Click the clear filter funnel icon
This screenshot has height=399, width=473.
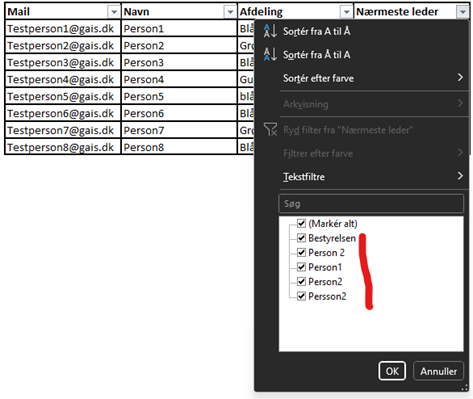(270, 129)
